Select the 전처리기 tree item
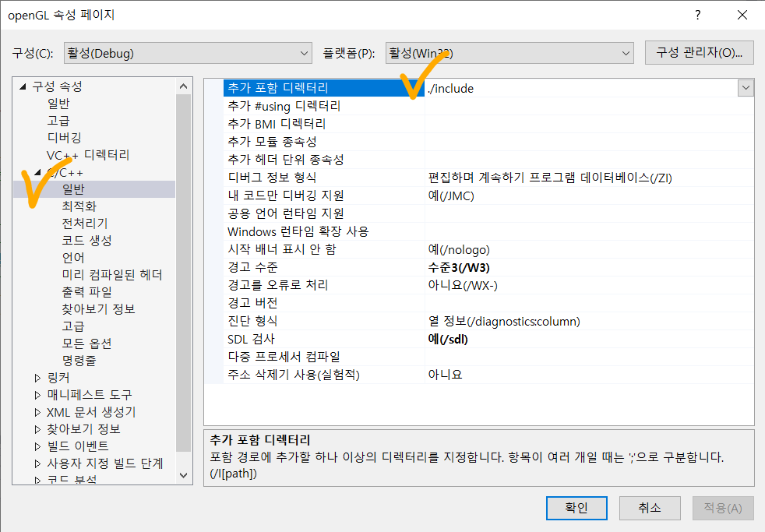Viewport: 765px width, 532px height. point(85,224)
